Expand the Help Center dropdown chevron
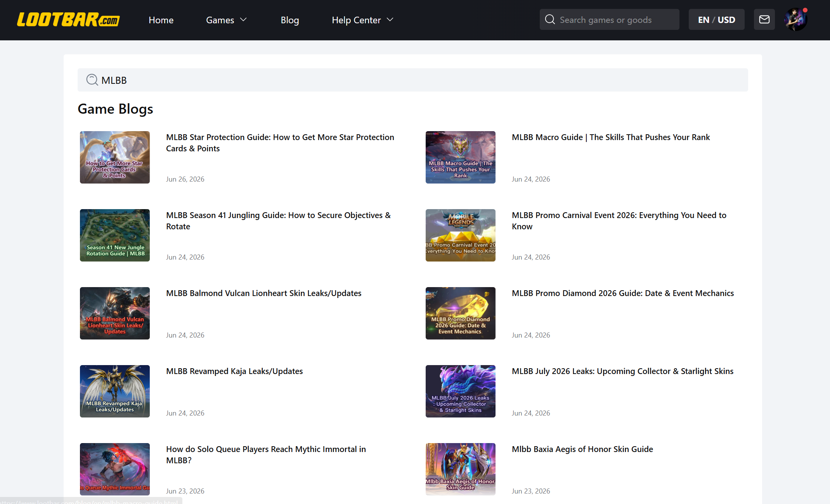 pos(390,19)
